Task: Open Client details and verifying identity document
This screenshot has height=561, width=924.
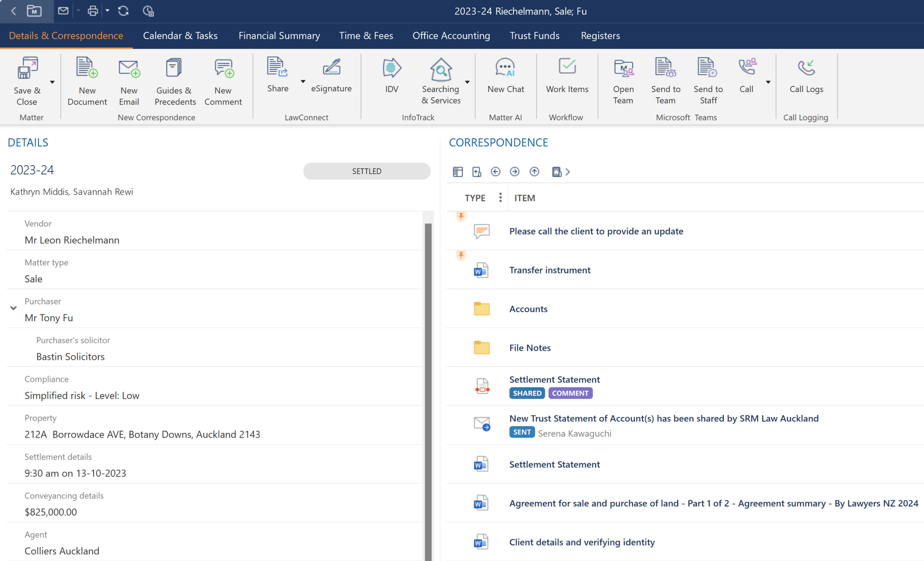Action: point(581,542)
